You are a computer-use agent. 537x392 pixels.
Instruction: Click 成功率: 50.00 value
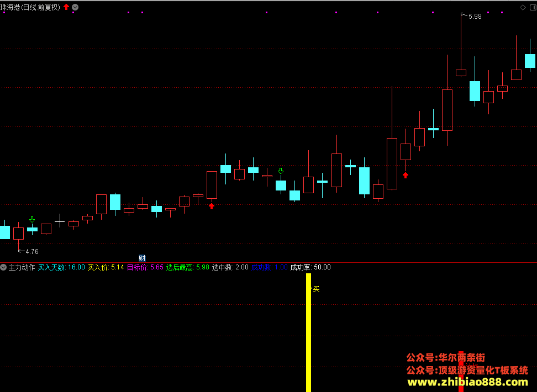pos(310,267)
